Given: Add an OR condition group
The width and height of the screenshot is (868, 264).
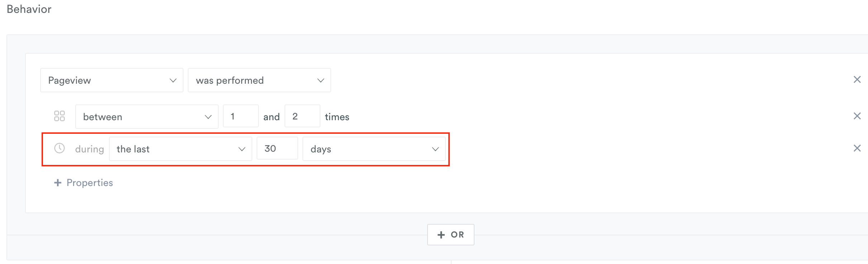Looking at the screenshot, I should [x=451, y=235].
